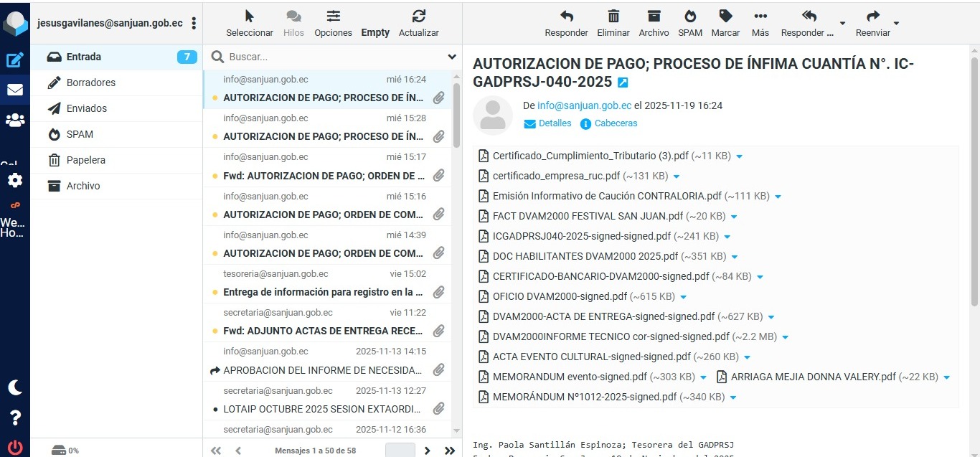Viewport: 980px width, 457px height.
Task: Mark email as SPAM in toolbar
Action: [x=690, y=23]
